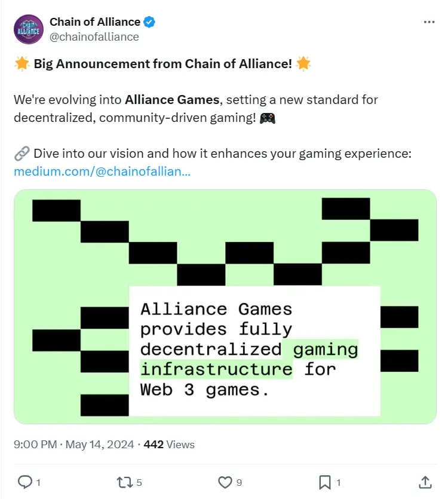Click the reply speech bubble icon
The width and height of the screenshot is (448, 499).
tap(26, 481)
